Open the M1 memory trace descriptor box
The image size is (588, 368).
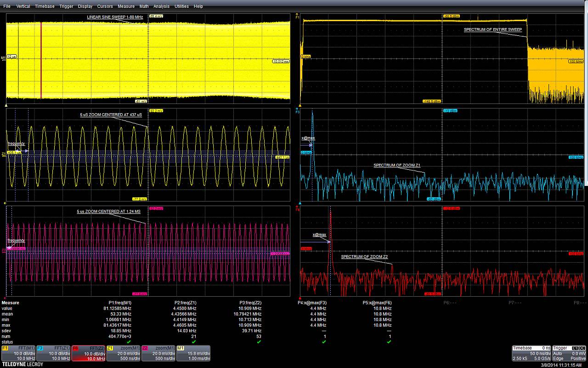(193, 353)
